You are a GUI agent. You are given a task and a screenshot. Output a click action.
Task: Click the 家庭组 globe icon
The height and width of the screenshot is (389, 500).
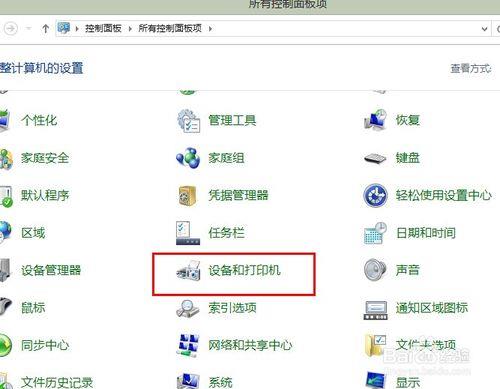(188, 158)
